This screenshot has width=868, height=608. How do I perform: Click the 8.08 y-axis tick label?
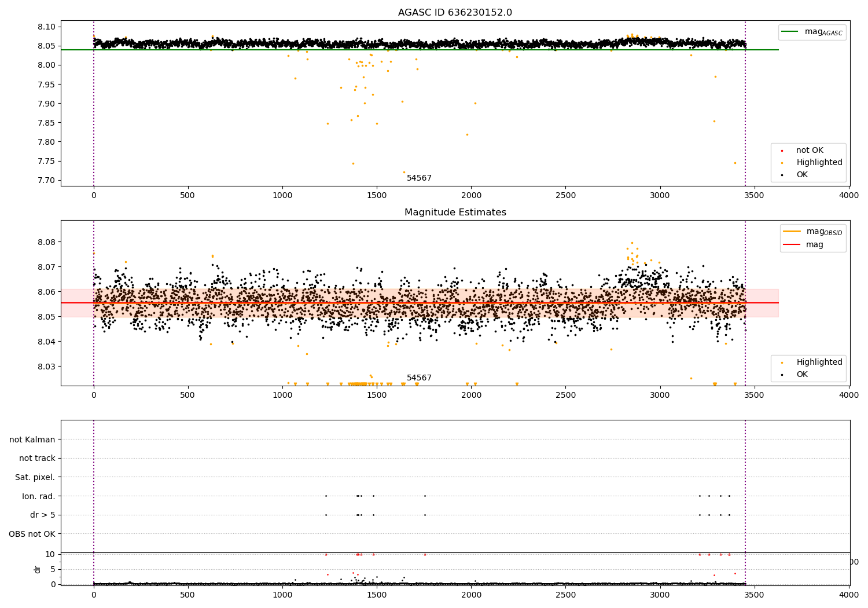pyautogui.click(x=46, y=242)
